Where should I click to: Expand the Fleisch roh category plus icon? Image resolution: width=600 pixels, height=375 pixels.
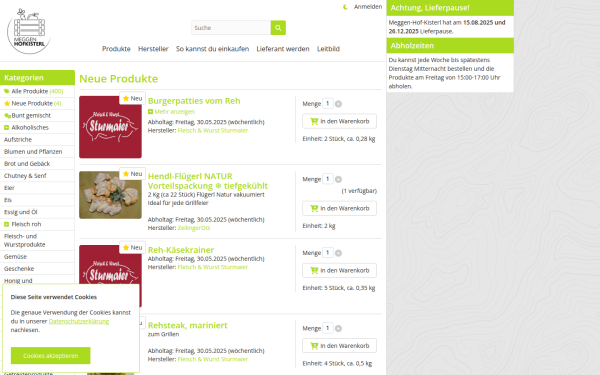coord(7,224)
